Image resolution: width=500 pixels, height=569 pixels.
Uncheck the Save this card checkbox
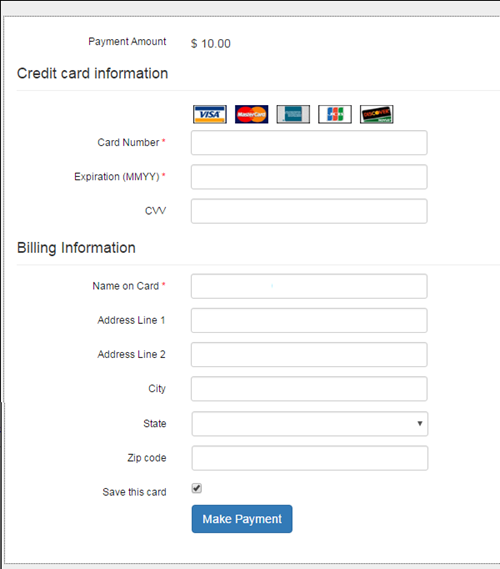coord(197,488)
